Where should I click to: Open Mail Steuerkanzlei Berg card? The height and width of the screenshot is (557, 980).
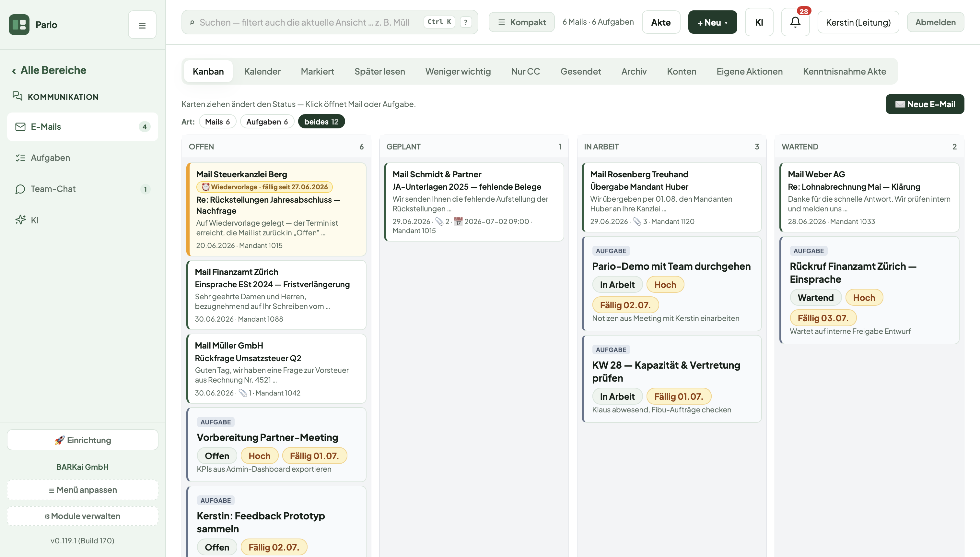276,210
